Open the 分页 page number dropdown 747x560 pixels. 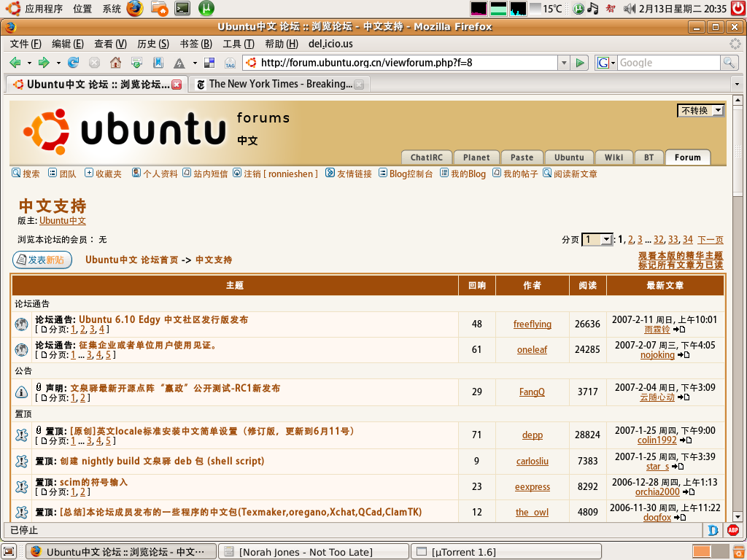point(597,239)
